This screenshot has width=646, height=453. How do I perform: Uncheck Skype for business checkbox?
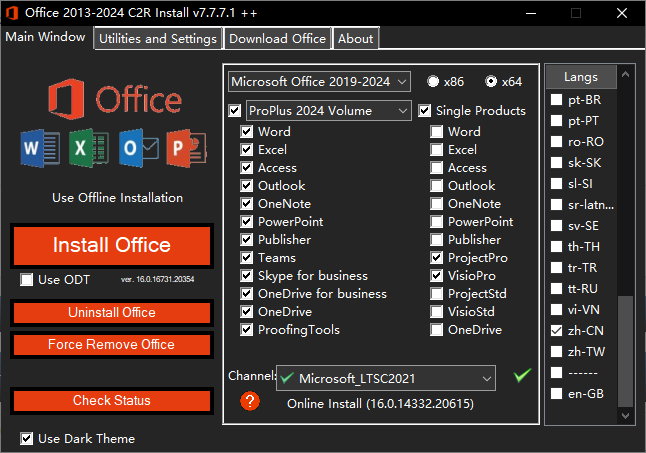click(247, 276)
